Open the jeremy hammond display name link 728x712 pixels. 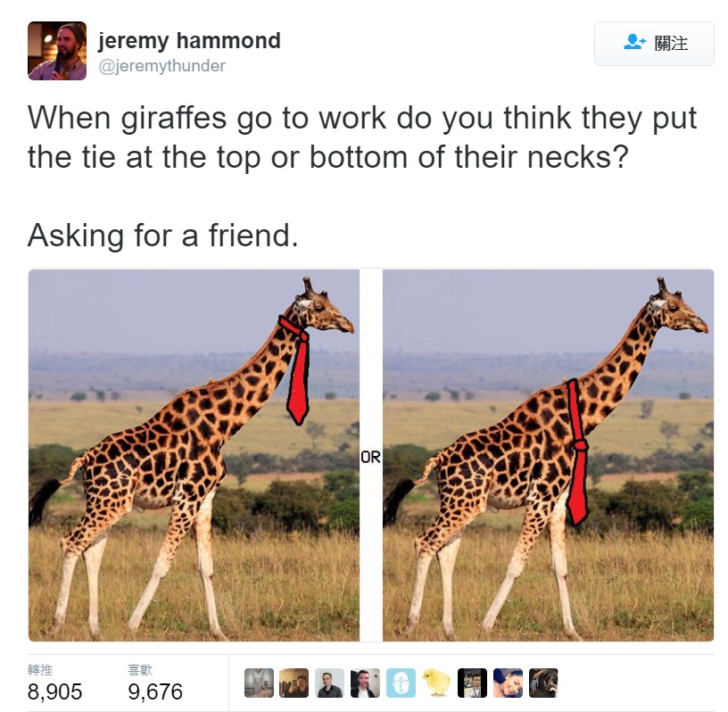coord(189,40)
